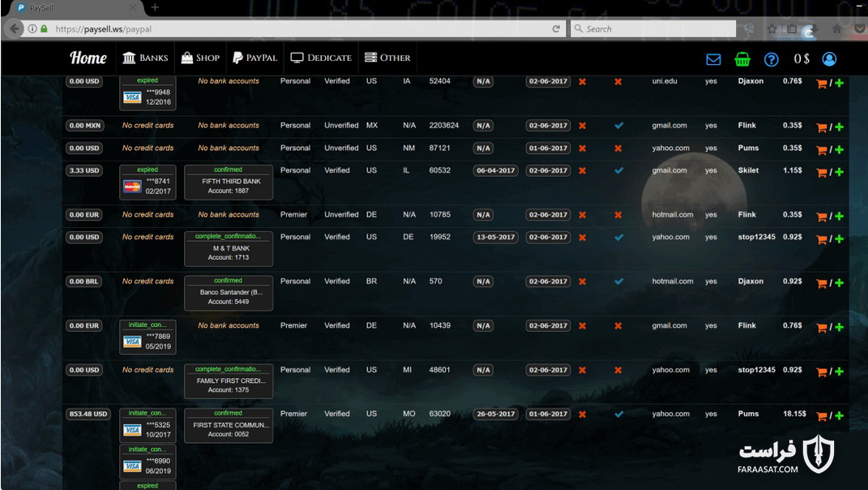
Task: Focus the paysell.ws address bar
Action: (x=299, y=29)
